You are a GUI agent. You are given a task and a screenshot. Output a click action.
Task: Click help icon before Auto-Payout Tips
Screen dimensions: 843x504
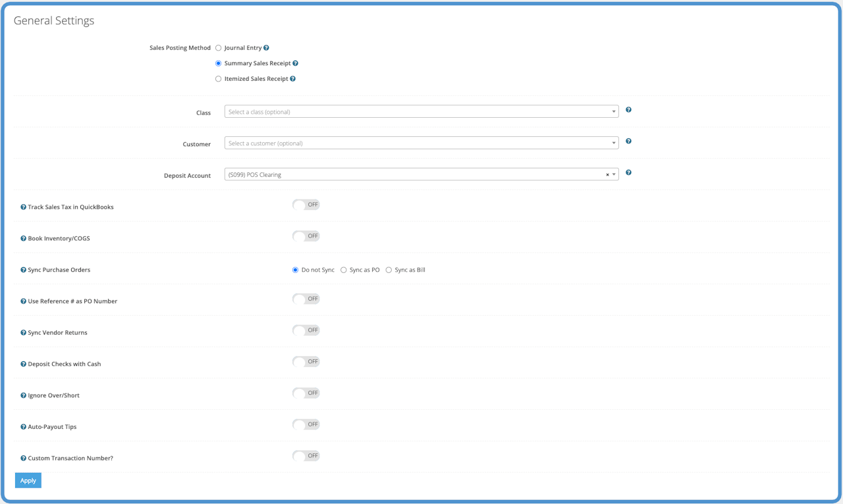(23, 427)
